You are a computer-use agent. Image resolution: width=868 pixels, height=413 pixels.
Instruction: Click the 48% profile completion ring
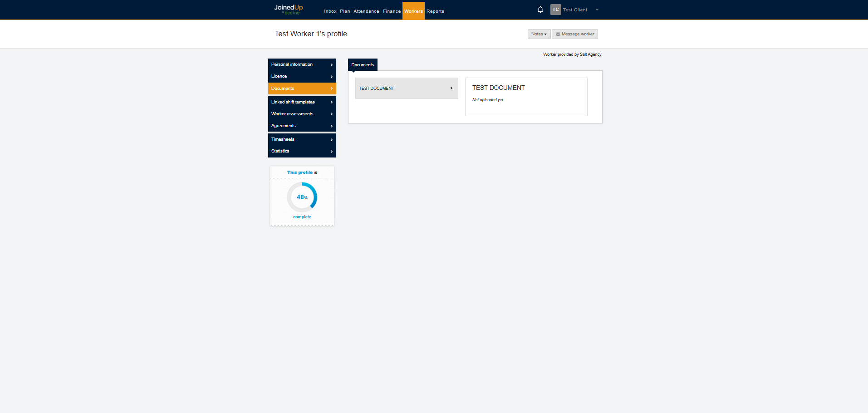[302, 197]
